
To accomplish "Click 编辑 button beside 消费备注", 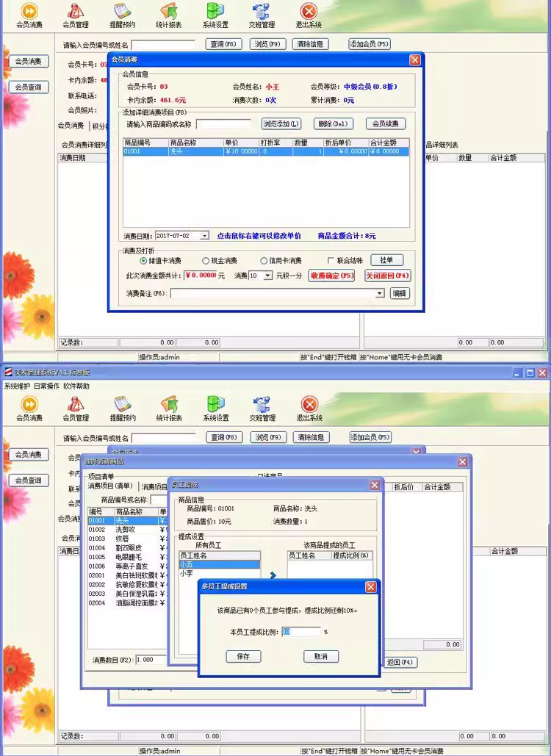I will [x=399, y=293].
